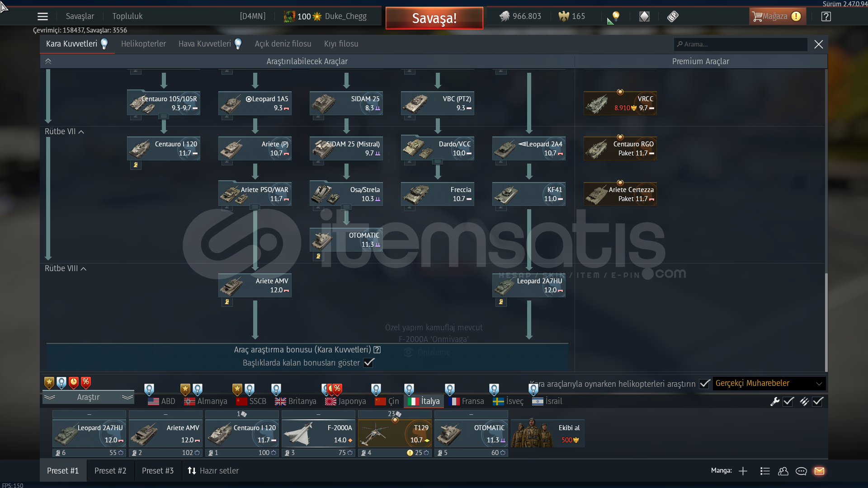Switch to the Helikopterler tab

coord(143,44)
